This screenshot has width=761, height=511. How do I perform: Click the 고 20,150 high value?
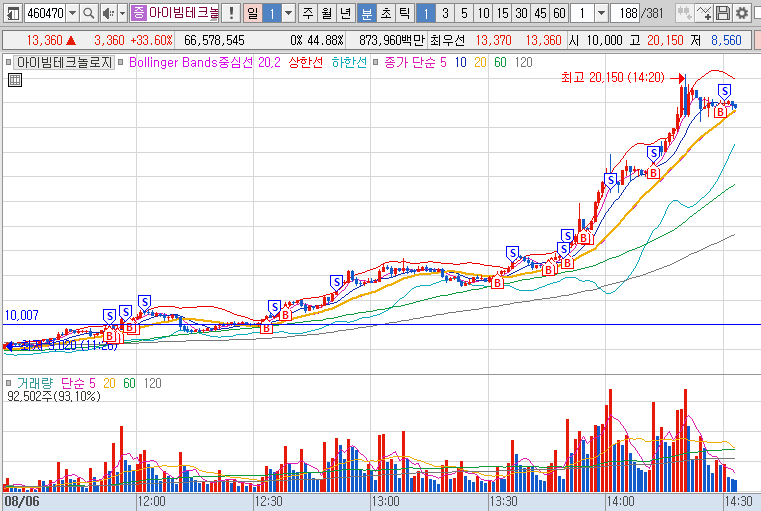[657, 40]
